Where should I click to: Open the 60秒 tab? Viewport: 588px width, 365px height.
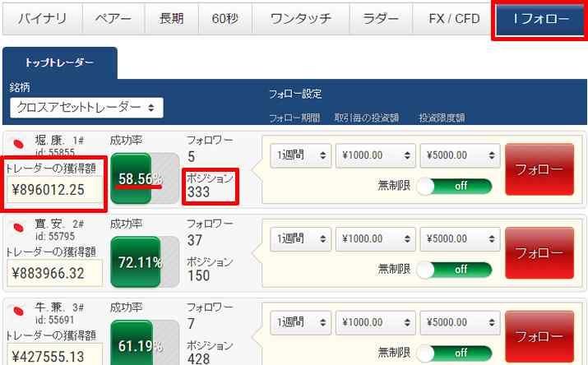pos(225,19)
